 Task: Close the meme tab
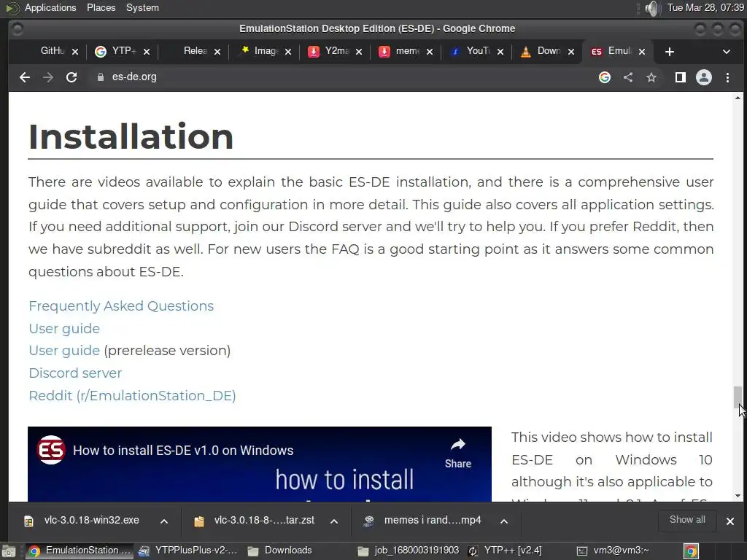coord(430,52)
